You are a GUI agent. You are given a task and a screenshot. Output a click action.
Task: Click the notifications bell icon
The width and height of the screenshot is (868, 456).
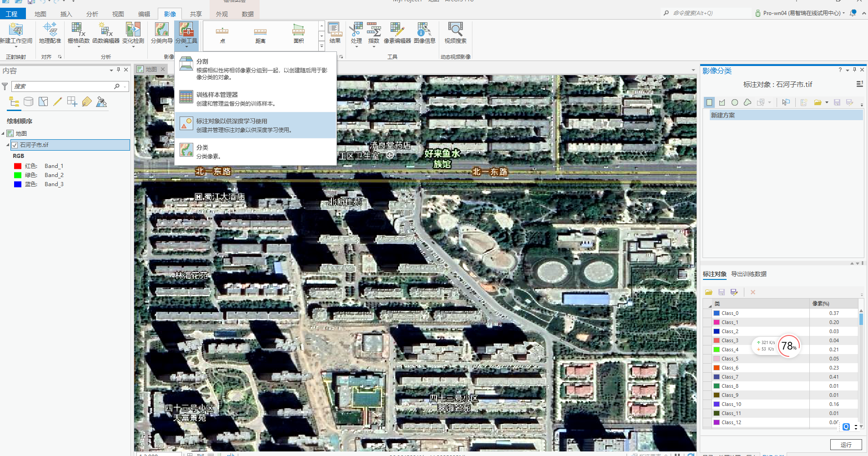point(853,13)
